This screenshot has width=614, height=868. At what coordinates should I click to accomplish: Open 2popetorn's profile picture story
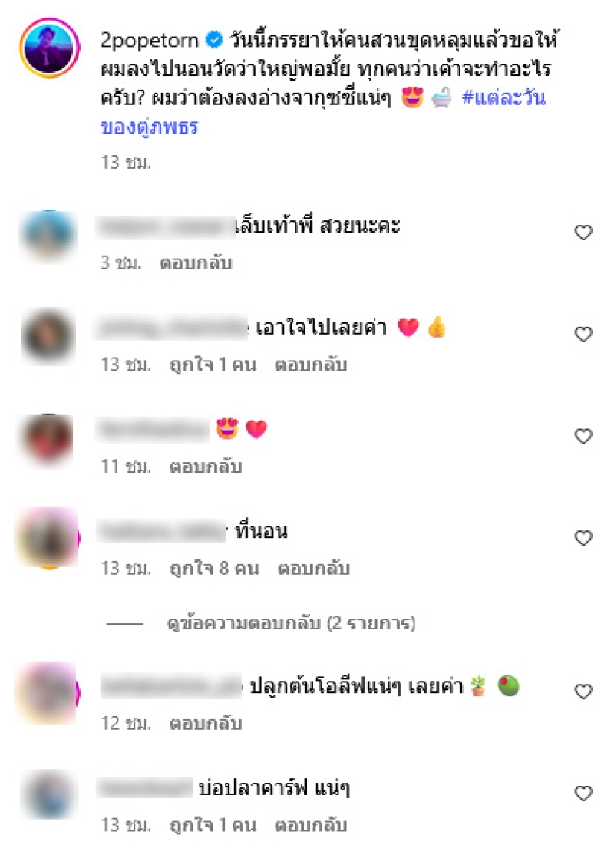(49, 48)
